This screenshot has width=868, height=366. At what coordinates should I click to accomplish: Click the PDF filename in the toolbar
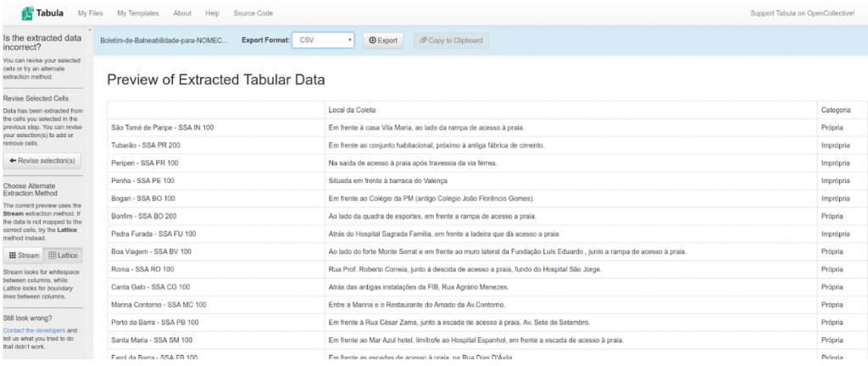pyautogui.click(x=164, y=41)
